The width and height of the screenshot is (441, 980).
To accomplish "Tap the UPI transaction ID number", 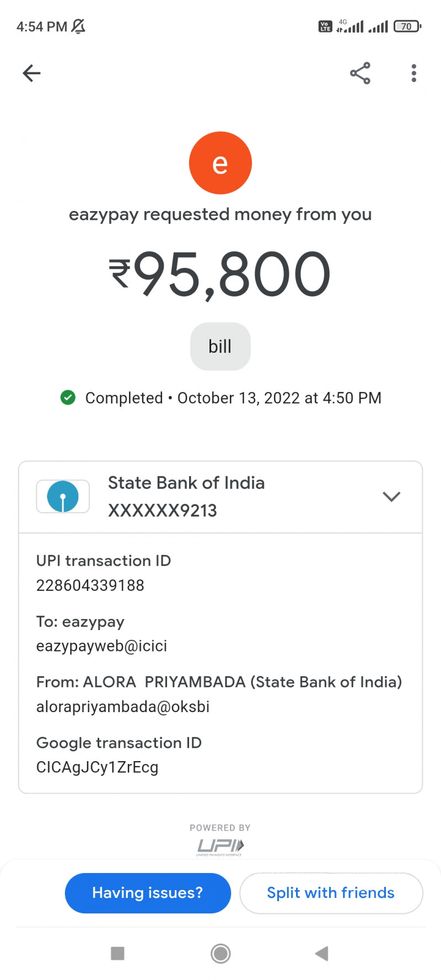I will coord(90,585).
